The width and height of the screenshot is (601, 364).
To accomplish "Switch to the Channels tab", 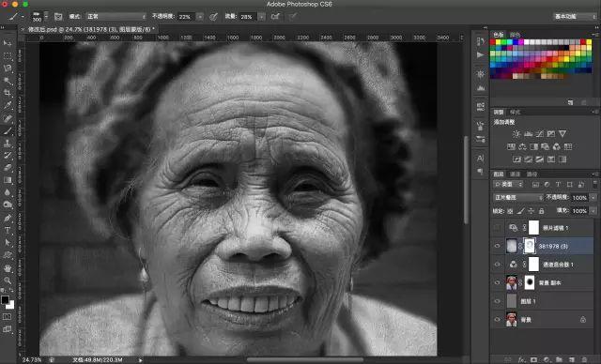I will click(x=516, y=174).
